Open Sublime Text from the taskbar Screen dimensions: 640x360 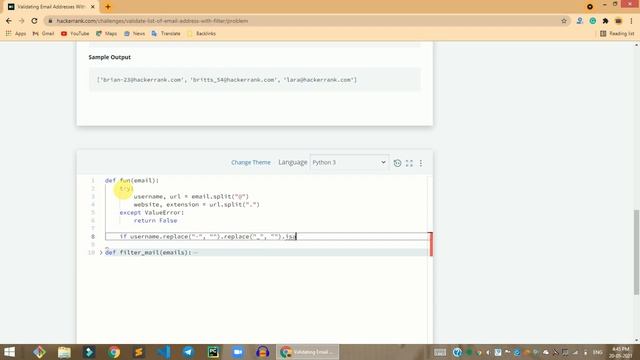(x=139, y=352)
